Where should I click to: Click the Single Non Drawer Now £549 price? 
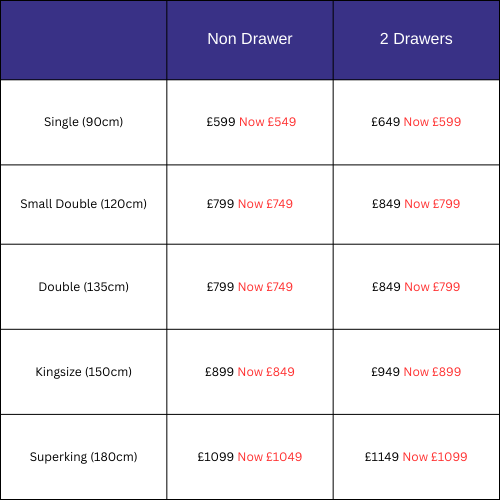(x=268, y=122)
